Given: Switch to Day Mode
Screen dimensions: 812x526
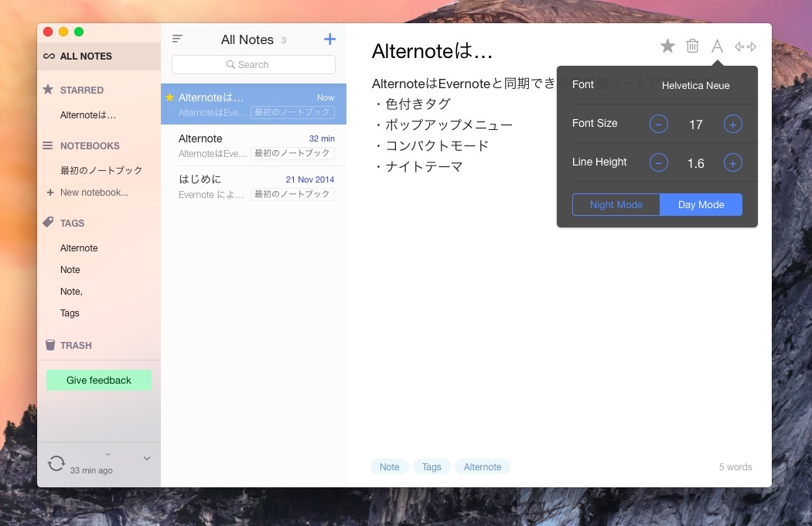Looking at the screenshot, I should (x=701, y=205).
